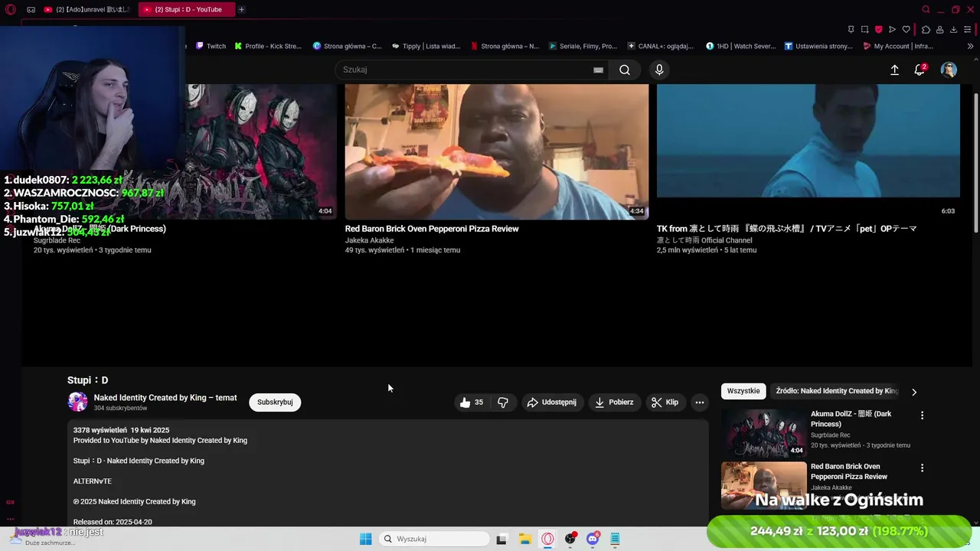Open the Jakeka Akakke channel name
This screenshot has height=551, width=980.
point(370,240)
